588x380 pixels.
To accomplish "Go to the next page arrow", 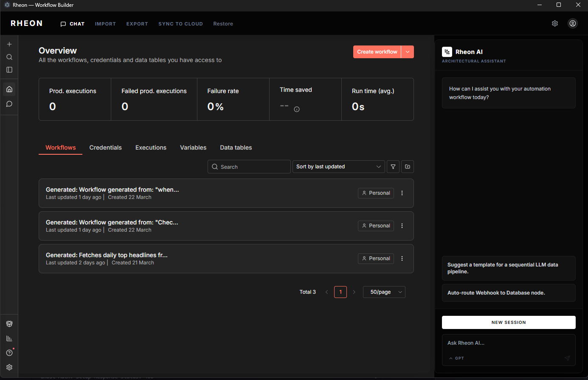I will click(354, 292).
